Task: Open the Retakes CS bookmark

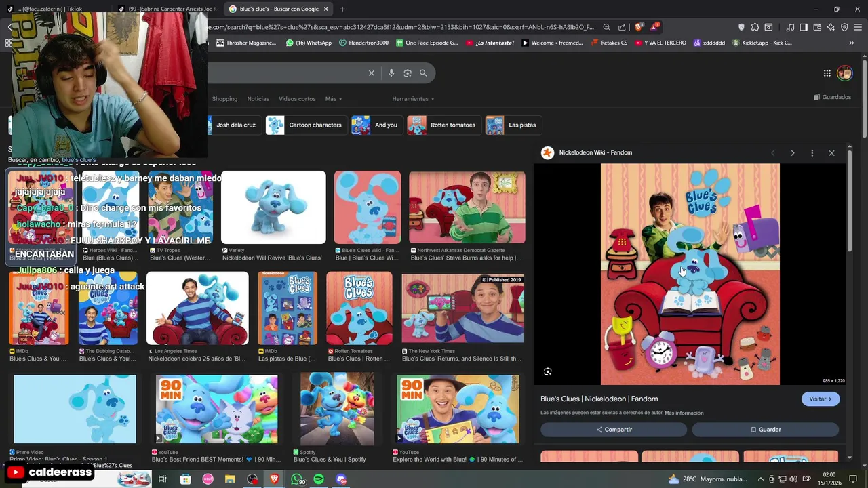Action: (609, 43)
